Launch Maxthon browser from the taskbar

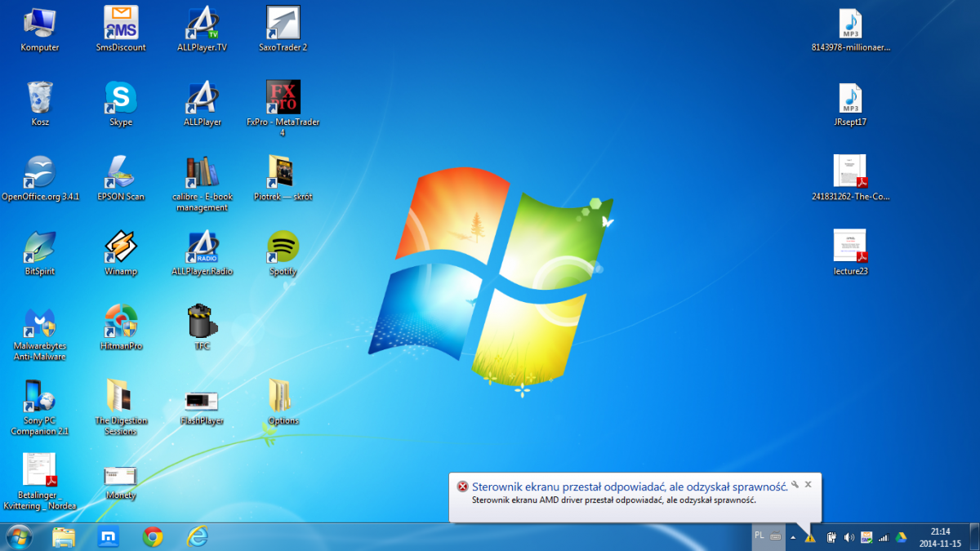click(109, 536)
